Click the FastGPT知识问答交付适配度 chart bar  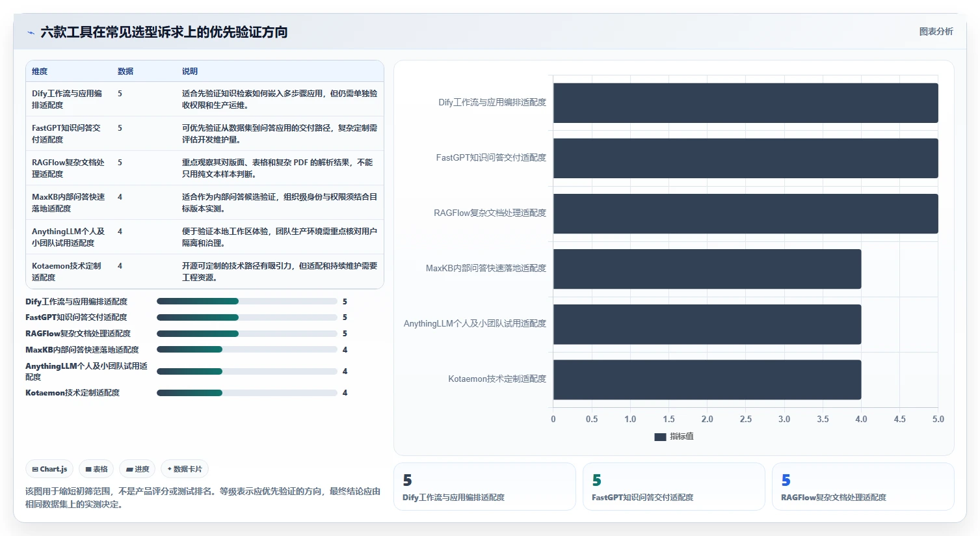[745, 158]
